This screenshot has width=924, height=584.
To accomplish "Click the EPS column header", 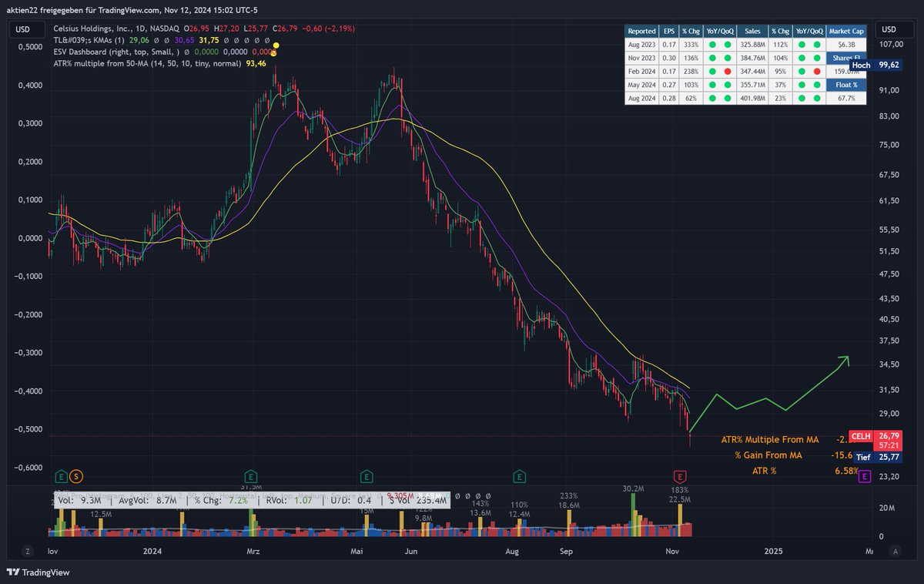I will point(669,31).
